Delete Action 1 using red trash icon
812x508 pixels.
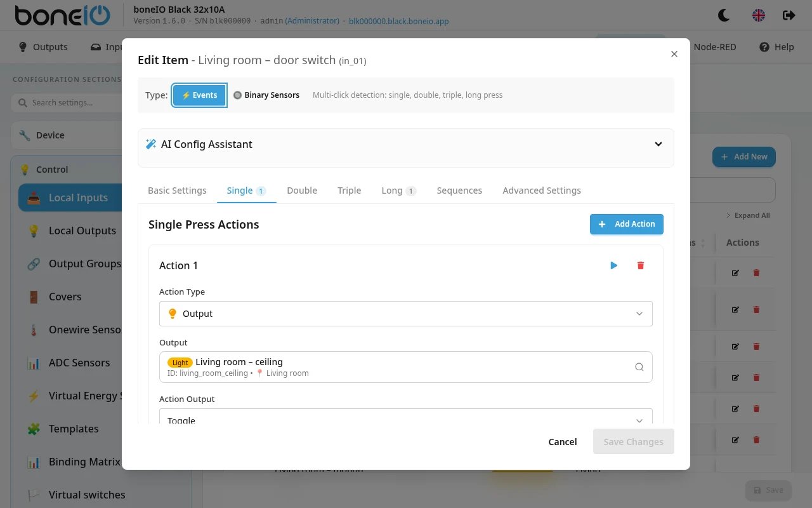click(640, 265)
